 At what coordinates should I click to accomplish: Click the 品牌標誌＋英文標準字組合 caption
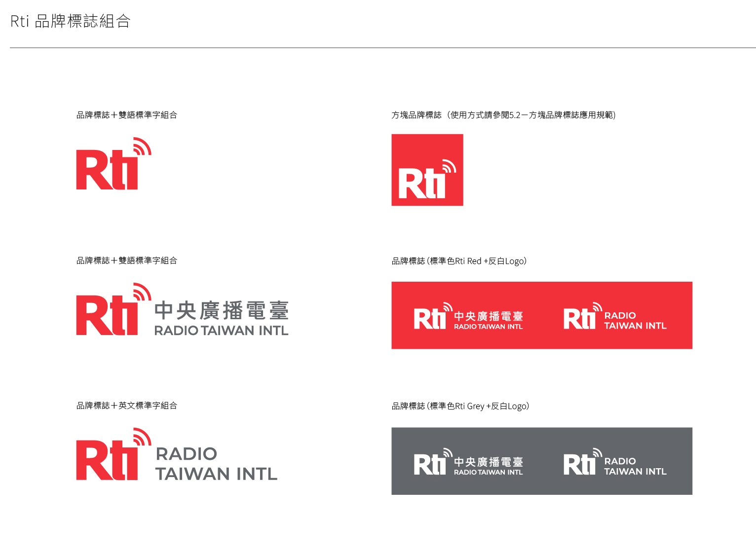[x=126, y=406]
